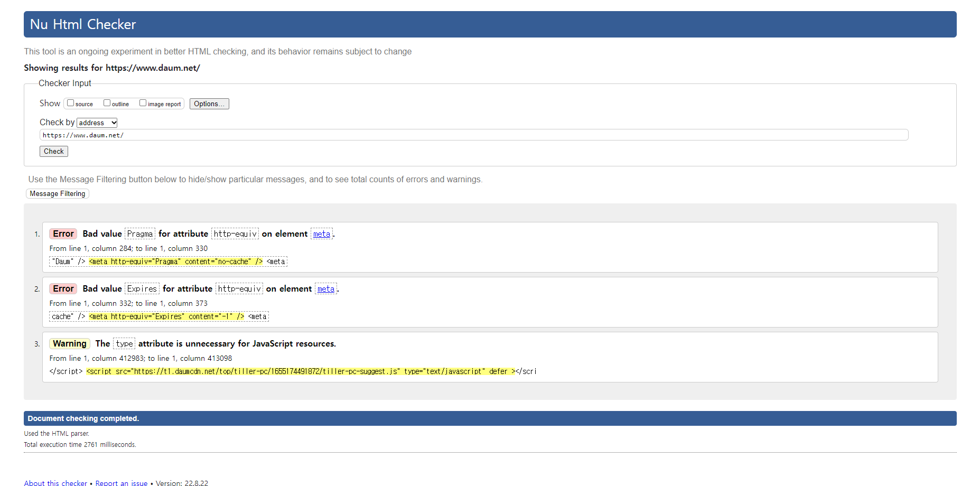This screenshot has height=486, width=980.
Task: Click 'From line 1, column 284' location text
Action: tap(128, 248)
